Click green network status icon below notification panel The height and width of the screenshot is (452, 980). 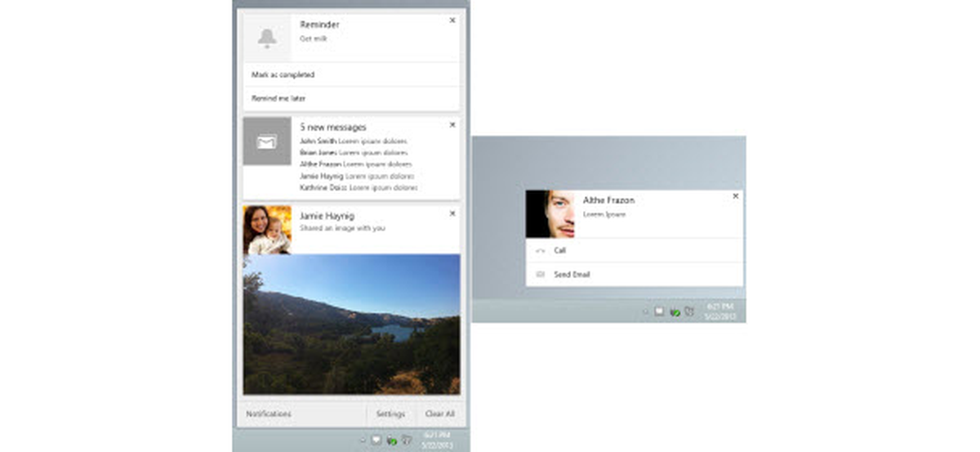point(392,440)
